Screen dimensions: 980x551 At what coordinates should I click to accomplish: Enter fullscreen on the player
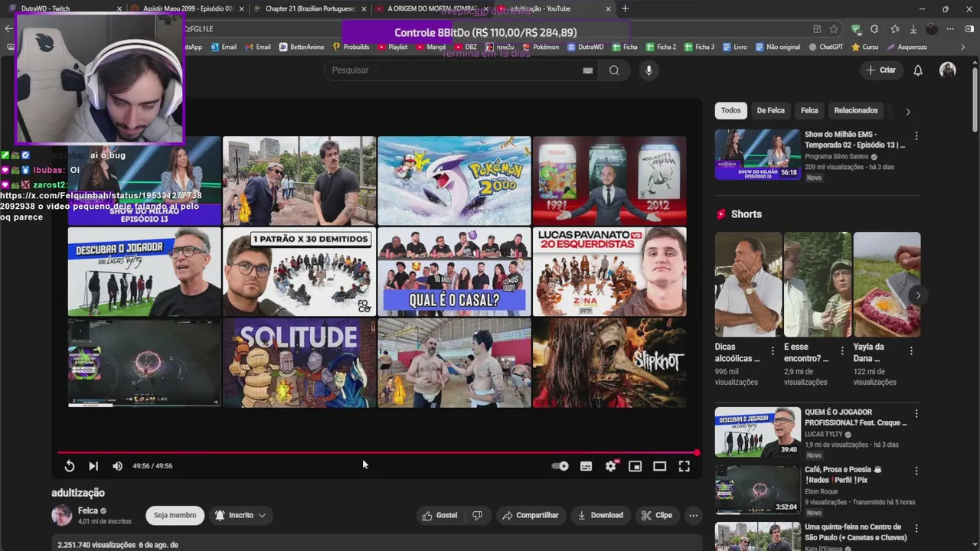[684, 466]
